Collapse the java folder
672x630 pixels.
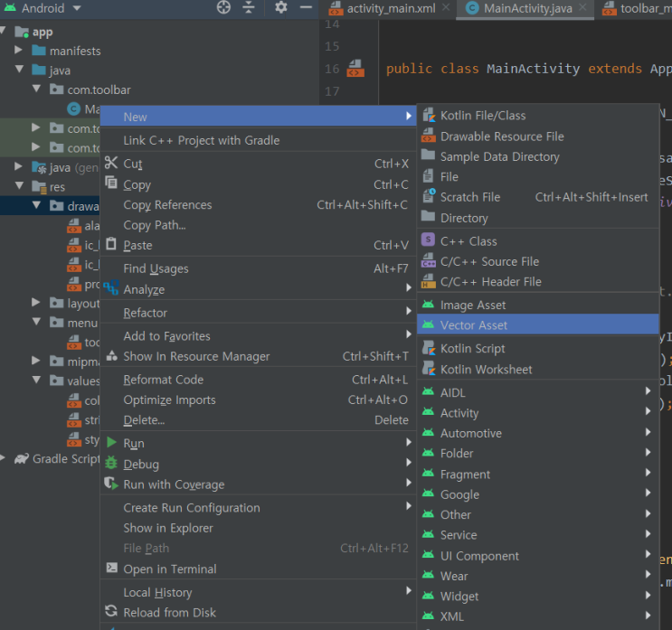[19, 70]
